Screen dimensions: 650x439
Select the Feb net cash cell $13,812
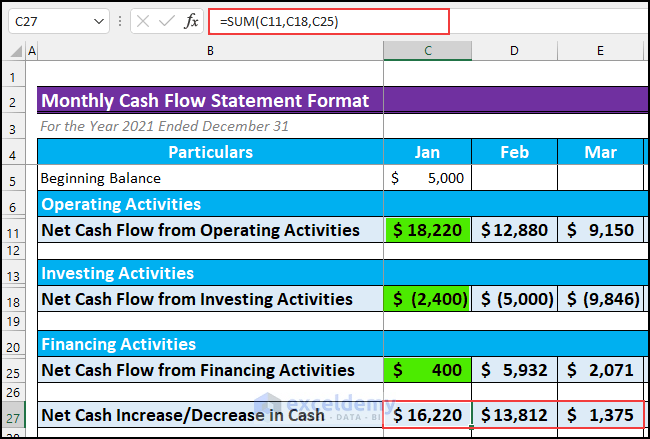[x=514, y=415]
